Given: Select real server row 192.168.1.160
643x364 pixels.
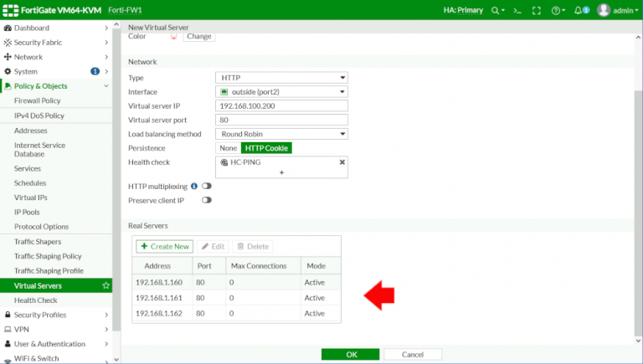Looking at the screenshot, I should 237,282.
